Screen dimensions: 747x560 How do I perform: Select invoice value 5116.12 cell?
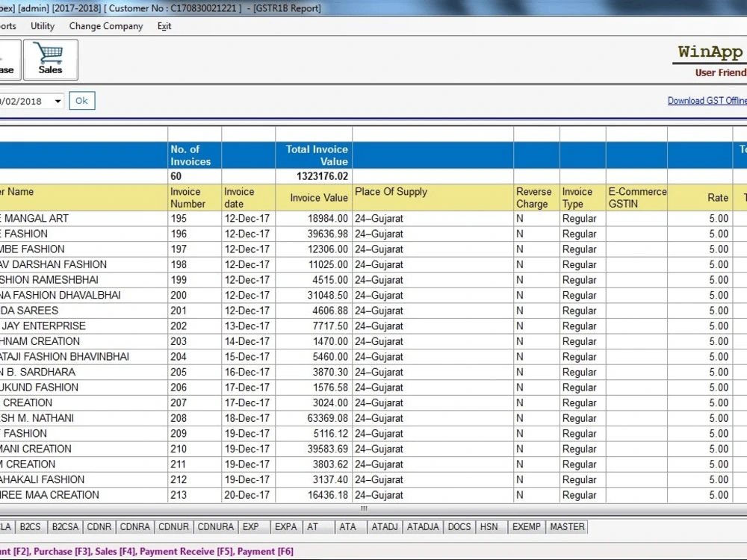click(314, 433)
